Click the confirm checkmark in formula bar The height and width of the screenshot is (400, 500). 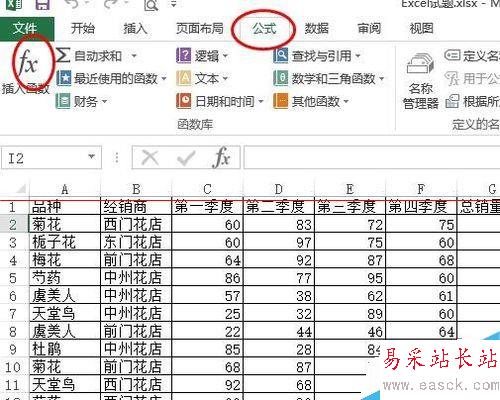pos(186,158)
